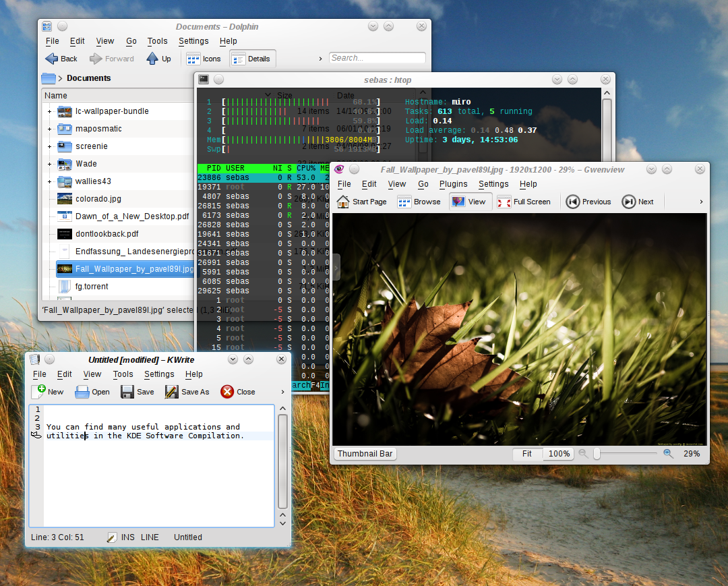Open Dolphin Go menu
The height and width of the screenshot is (586, 728).
[x=131, y=41]
